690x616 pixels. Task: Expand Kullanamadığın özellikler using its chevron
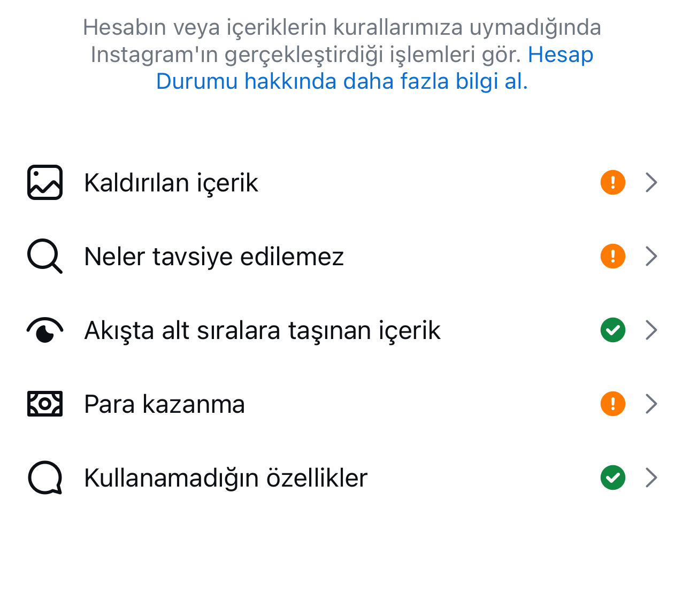click(651, 478)
